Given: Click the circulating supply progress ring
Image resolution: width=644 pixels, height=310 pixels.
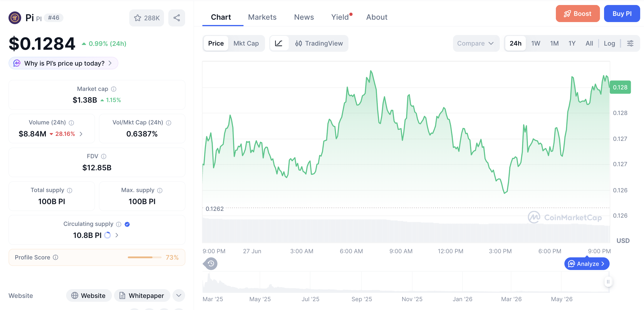Looking at the screenshot, I should pos(108,235).
